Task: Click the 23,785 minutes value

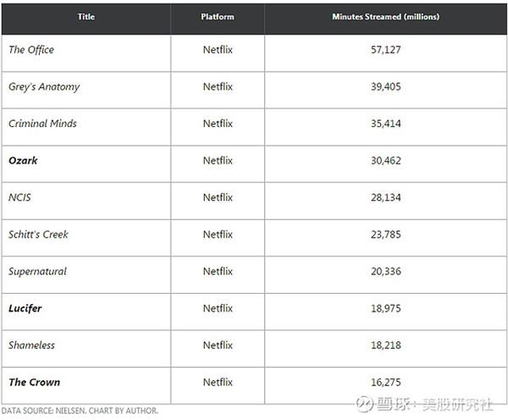Action: point(386,235)
